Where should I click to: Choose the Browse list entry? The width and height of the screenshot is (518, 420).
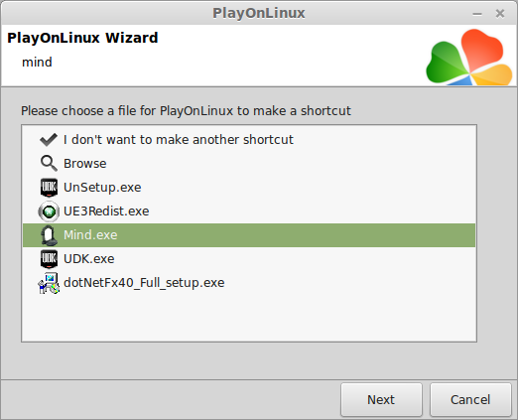[249, 164]
